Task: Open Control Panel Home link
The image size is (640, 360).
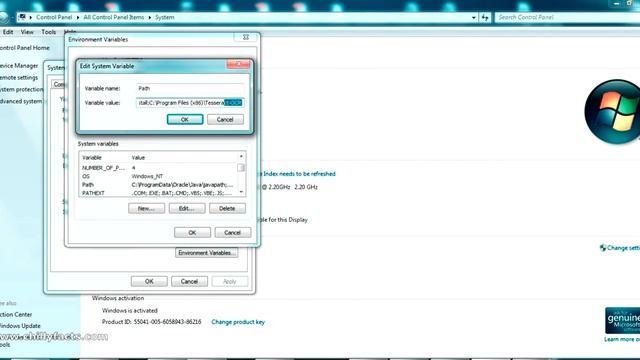Action: point(24,48)
